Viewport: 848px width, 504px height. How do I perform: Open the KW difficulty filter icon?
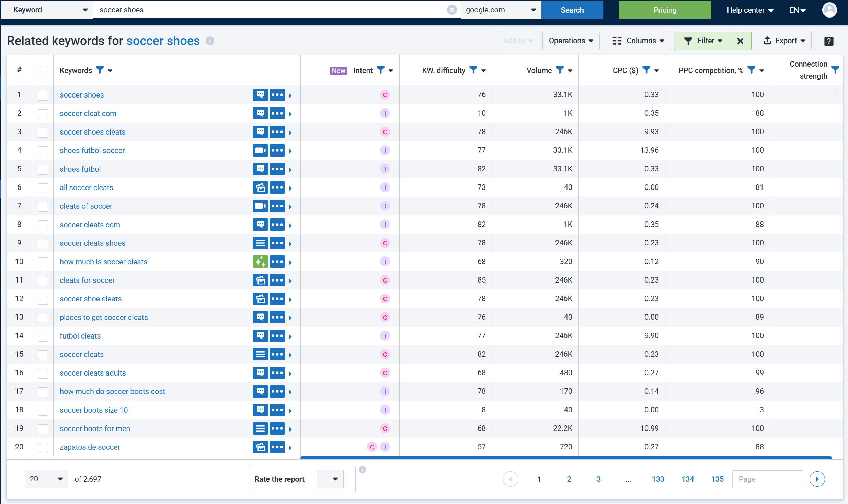(473, 70)
